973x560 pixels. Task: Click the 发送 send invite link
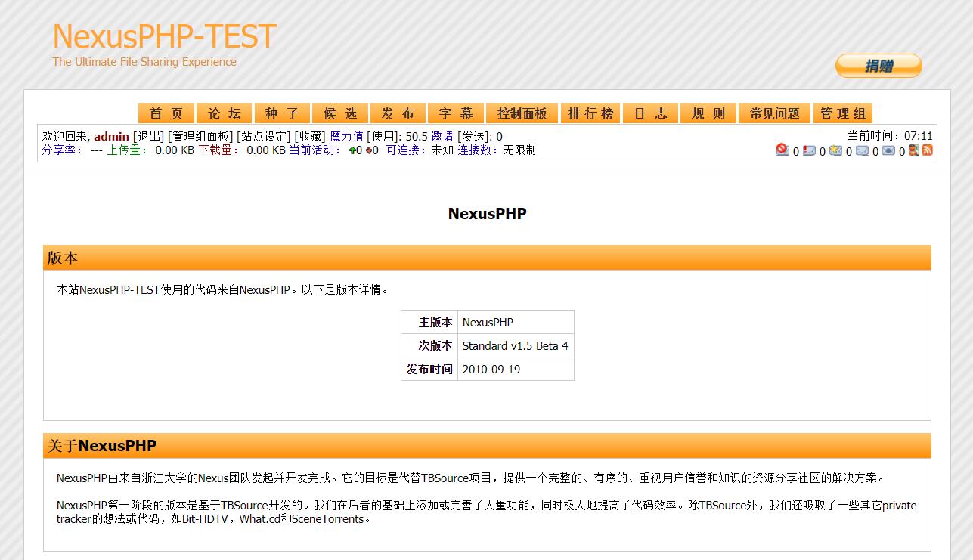tap(473, 136)
